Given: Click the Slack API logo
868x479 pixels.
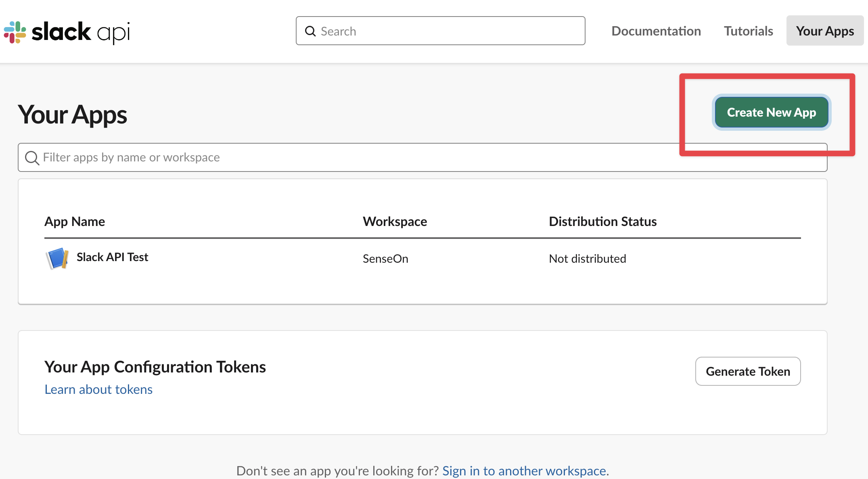Looking at the screenshot, I should click(67, 32).
